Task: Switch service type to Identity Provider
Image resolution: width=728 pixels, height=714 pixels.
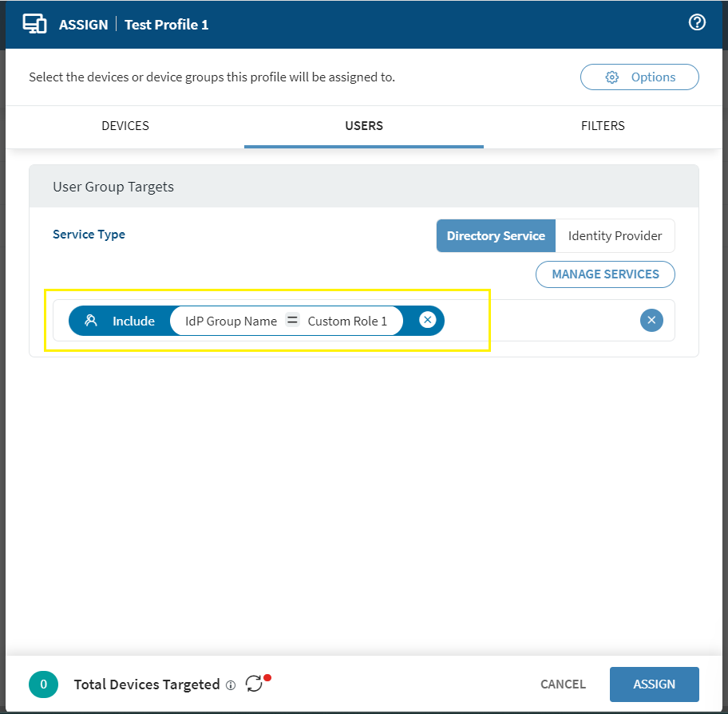Action: click(x=615, y=236)
